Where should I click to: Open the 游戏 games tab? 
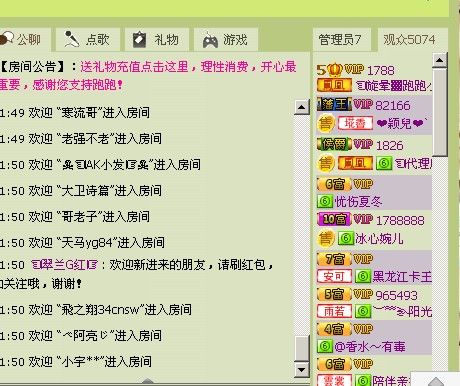[226, 39]
